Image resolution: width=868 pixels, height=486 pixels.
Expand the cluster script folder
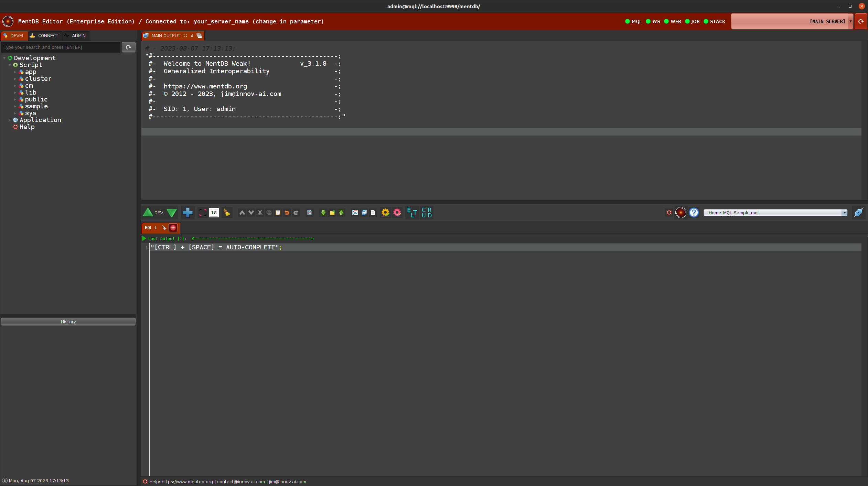coord(15,79)
